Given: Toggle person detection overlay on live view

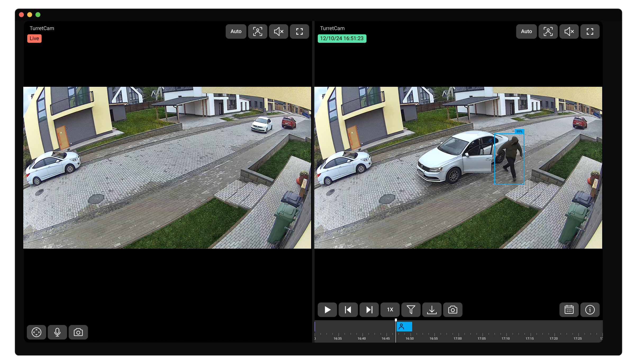Looking at the screenshot, I should pyautogui.click(x=257, y=31).
